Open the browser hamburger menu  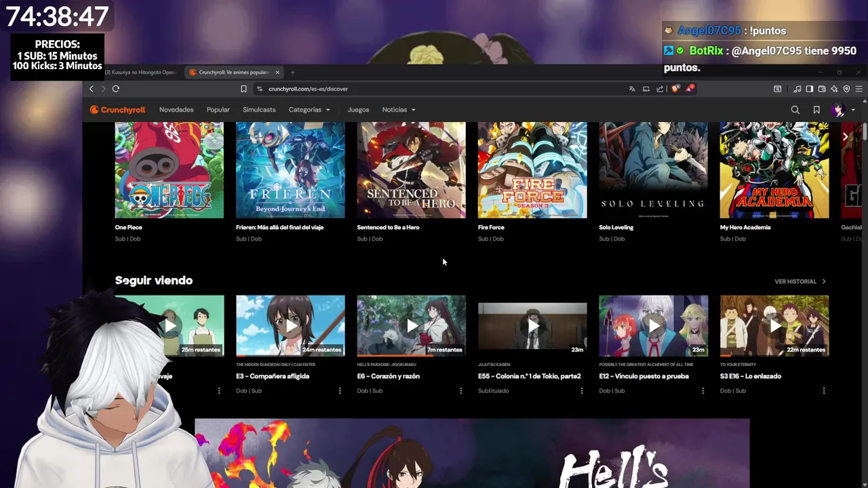859,89
